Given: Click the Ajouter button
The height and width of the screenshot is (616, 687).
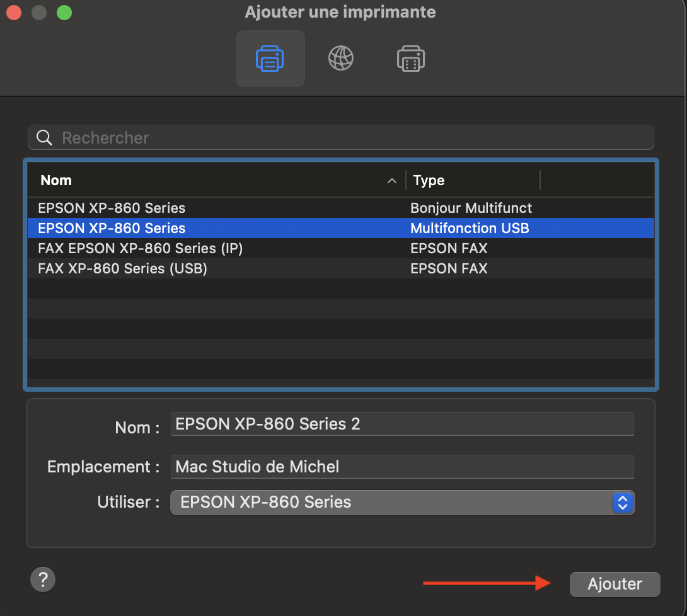Looking at the screenshot, I should (x=615, y=584).
